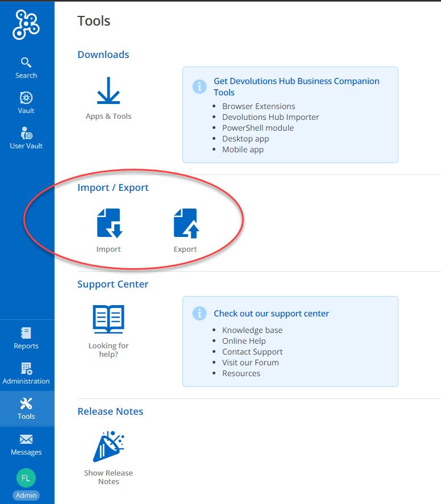
Task: Click Check out our support center heading
Action: 271,314
